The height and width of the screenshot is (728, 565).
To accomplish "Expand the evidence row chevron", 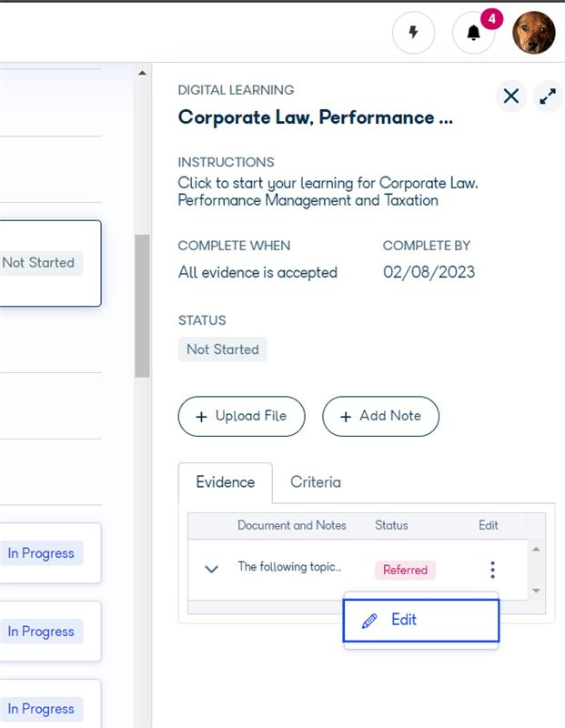I will pyautogui.click(x=212, y=570).
